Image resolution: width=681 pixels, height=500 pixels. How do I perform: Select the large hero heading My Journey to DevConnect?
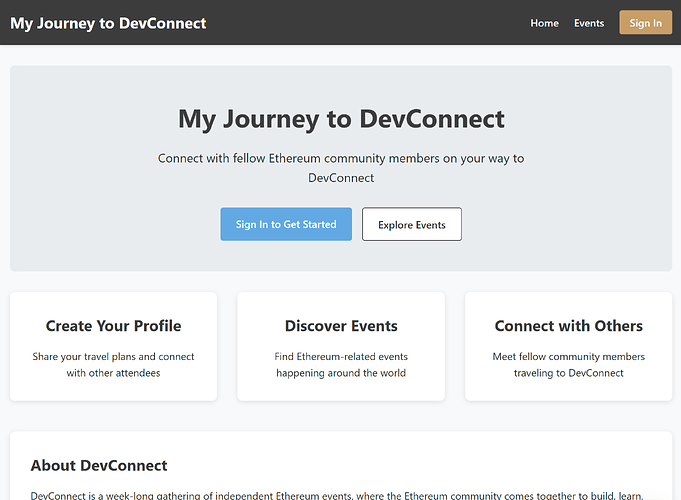coord(341,119)
